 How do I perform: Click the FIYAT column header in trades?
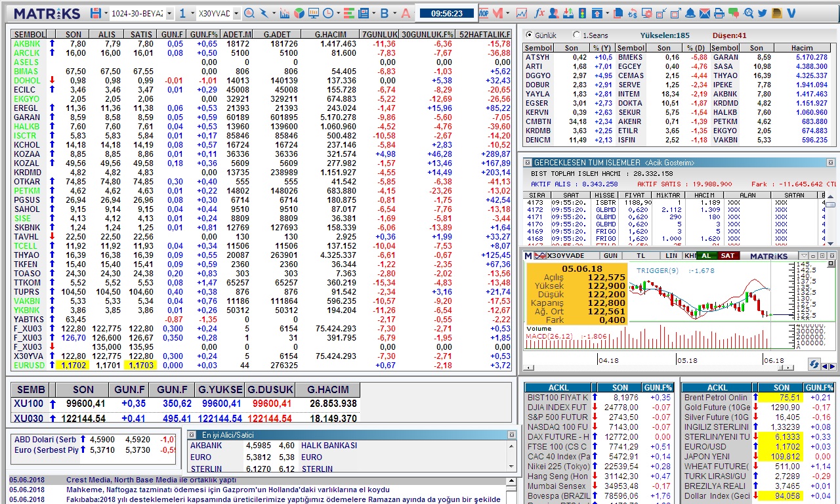pos(634,195)
